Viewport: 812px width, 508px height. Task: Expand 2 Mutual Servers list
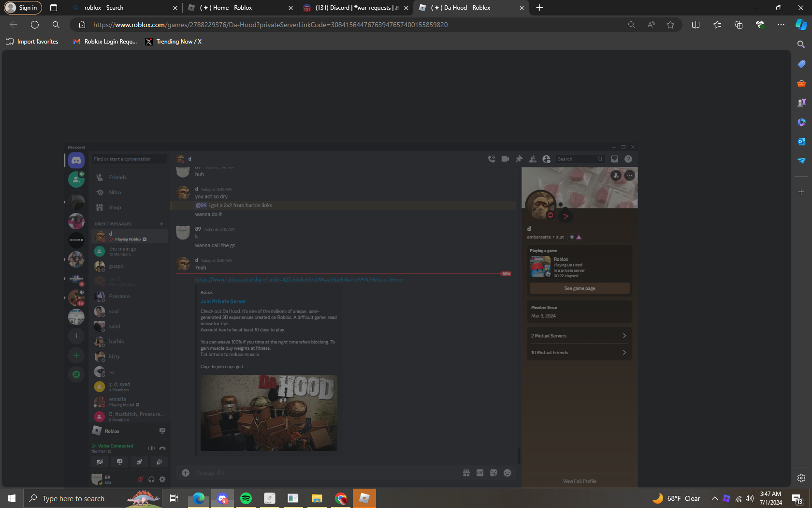coord(579,336)
